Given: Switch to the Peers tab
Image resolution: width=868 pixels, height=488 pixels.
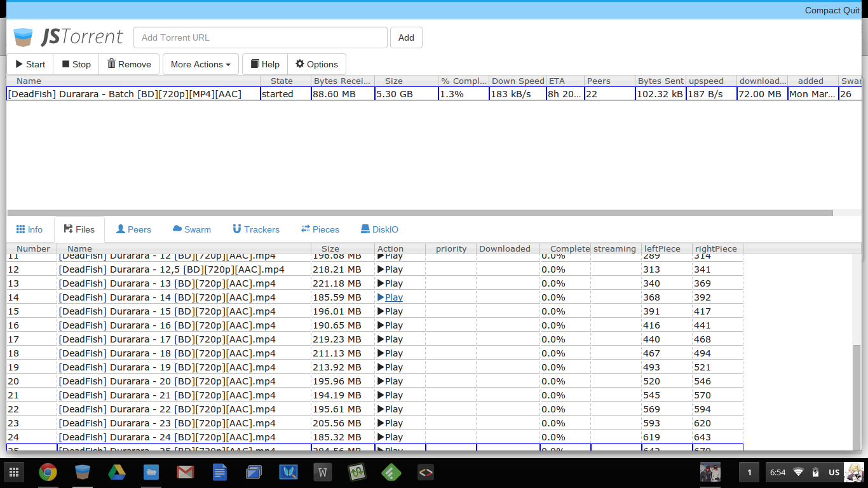Looking at the screenshot, I should (133, 229).
